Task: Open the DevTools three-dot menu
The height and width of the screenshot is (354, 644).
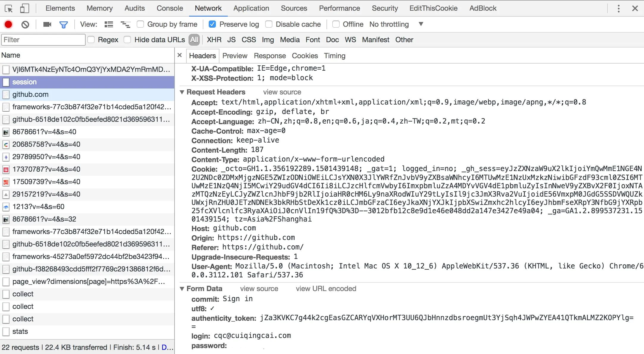Action: pos(618,8)
